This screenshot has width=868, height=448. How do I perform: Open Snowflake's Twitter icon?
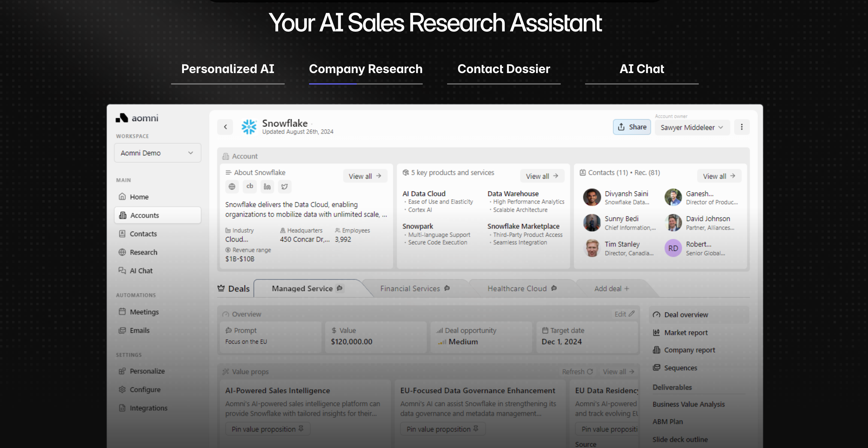click(x=285, y=187)
